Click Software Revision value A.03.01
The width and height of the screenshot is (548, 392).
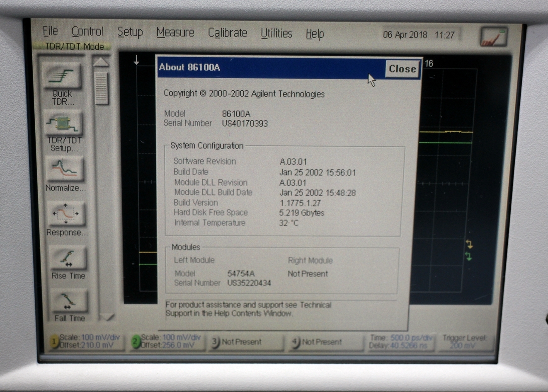tap(293, 162)
